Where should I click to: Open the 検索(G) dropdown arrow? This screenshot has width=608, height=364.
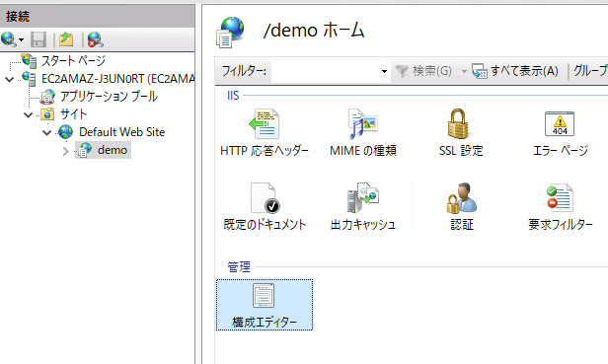[x=464, y=71]
